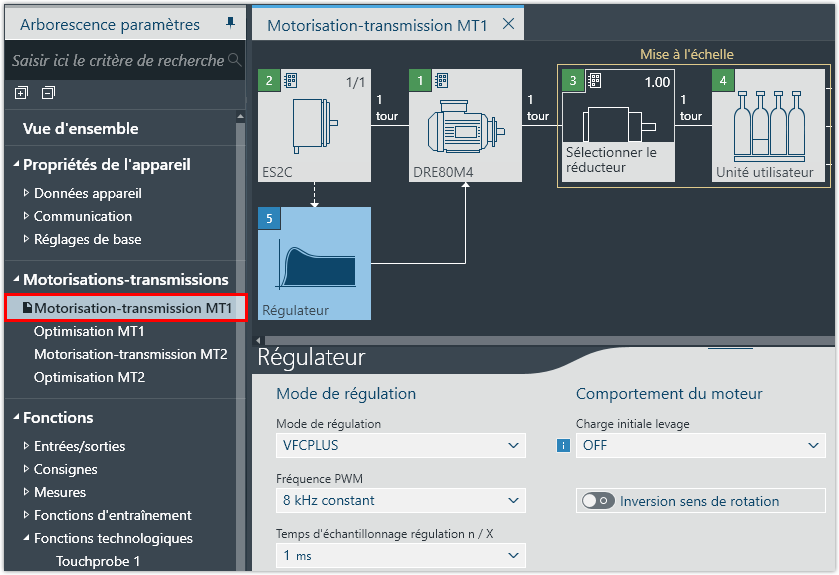Expand the Données appareil tree node
Screen dimensions: 839x575
point(27,193)
